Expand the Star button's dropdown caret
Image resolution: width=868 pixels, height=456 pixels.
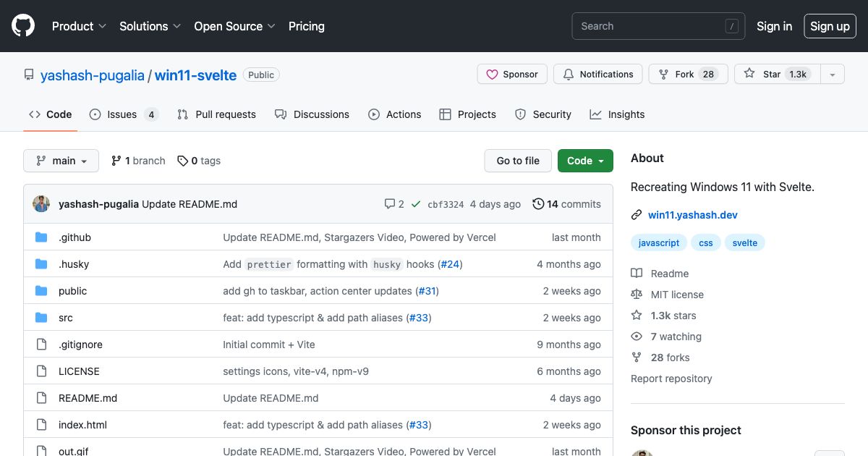pyautogui.click(x=832, y=74)
